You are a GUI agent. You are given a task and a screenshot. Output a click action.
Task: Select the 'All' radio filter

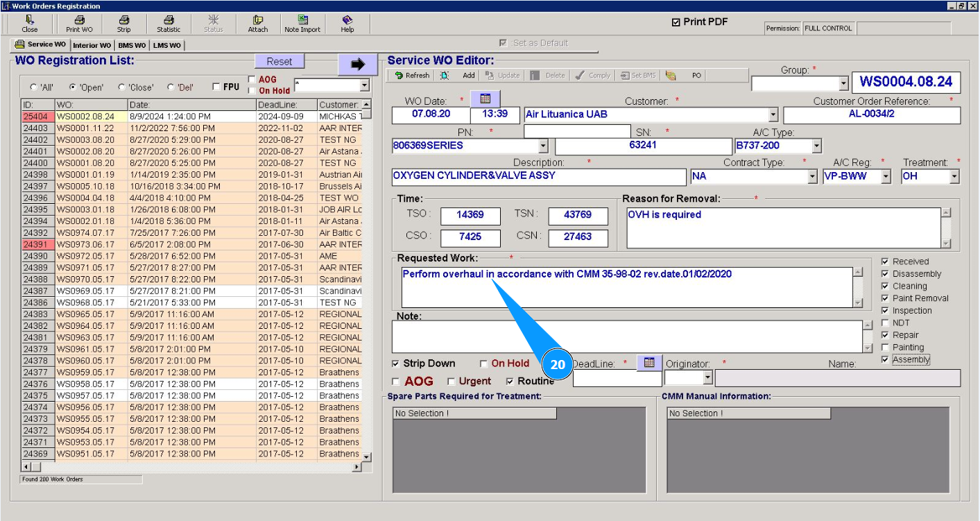tap(34, 87)
